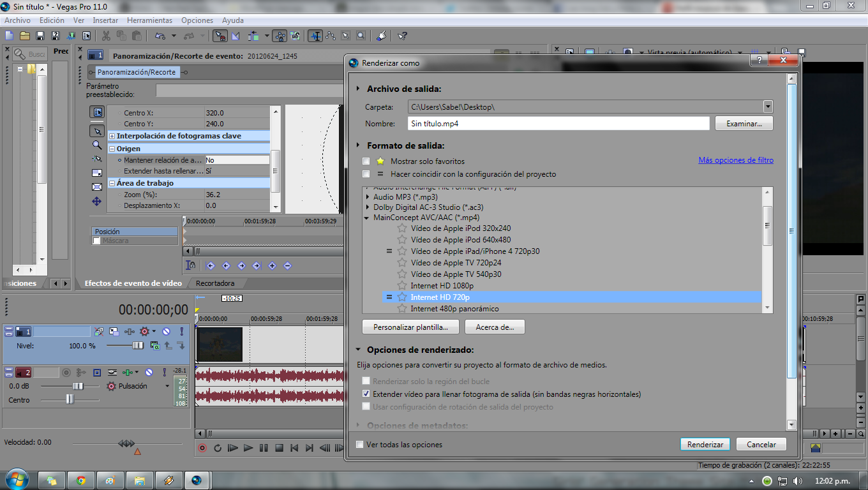The width and height of the screenshot is (868, 490).
Task: Click the Save project floppy icon
Action: pos(40,36)
